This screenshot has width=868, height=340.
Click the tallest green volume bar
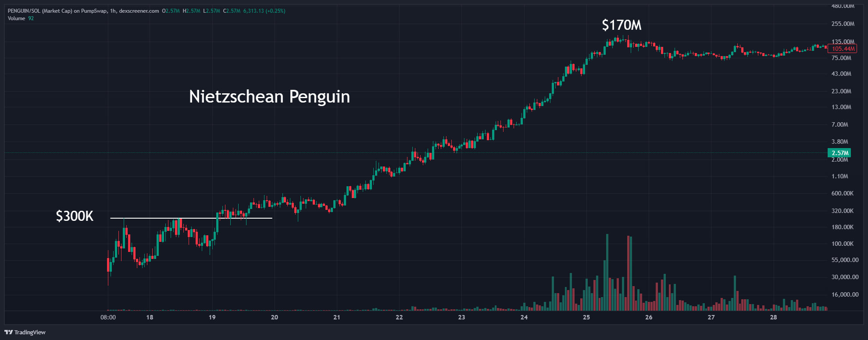[607, 272]
